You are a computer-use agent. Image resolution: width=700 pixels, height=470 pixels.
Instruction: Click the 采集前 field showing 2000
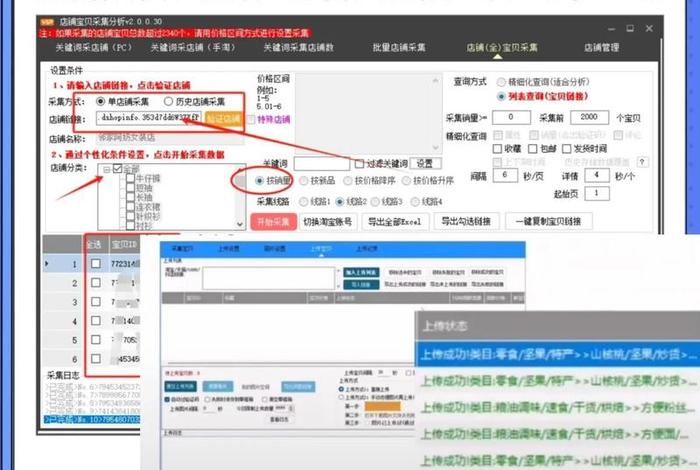pos(589,117)
